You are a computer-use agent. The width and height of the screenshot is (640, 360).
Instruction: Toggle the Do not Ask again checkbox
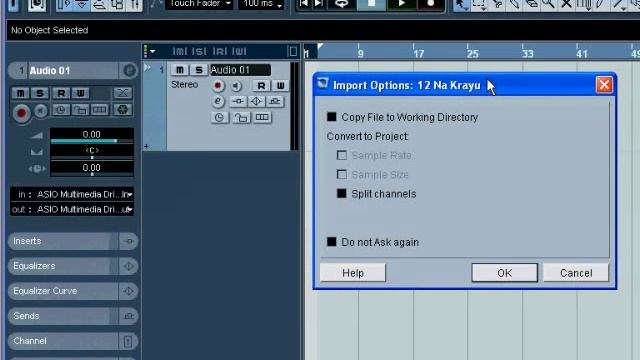pyautogui.click(x=331, y=242)
